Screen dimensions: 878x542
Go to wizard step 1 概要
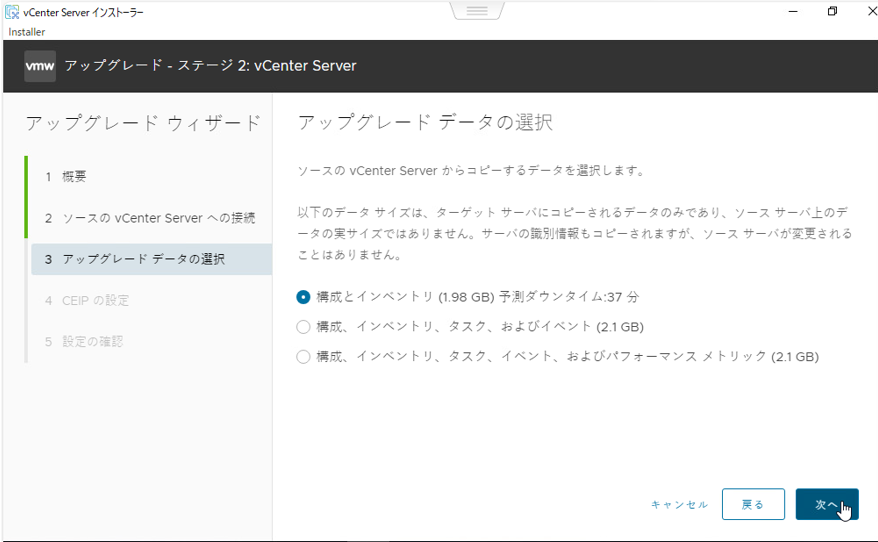[74, 177]
